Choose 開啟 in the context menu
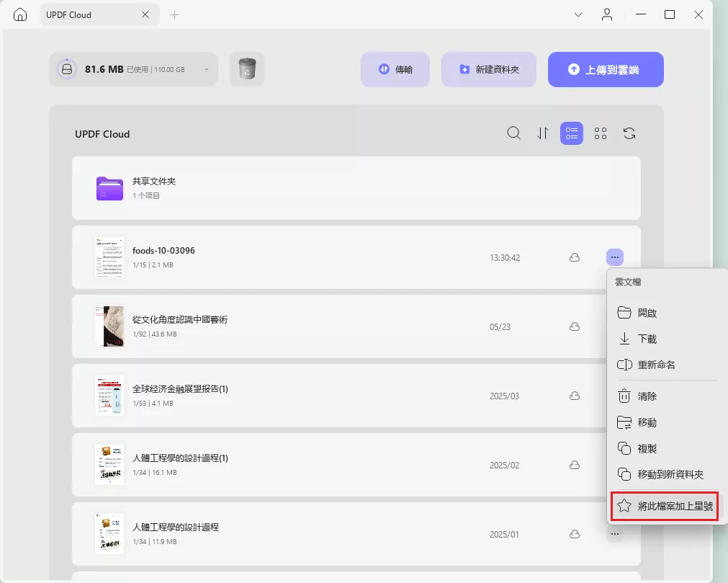728x583 pixels. pyautogui.click(x=665, y=313)
